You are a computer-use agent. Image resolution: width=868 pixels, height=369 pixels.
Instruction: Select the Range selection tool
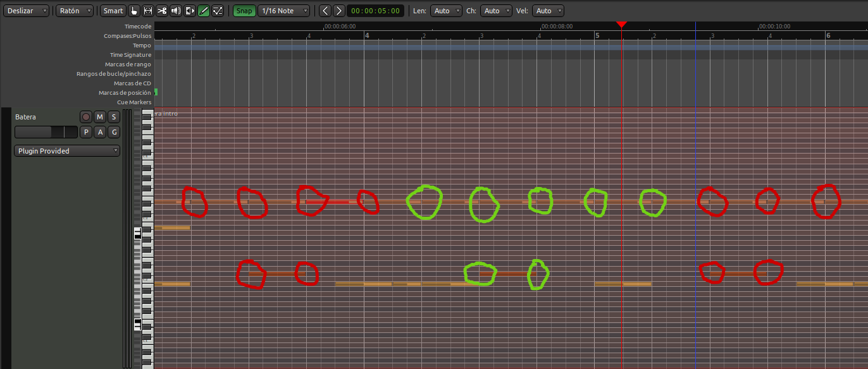(x=148, y=11)
